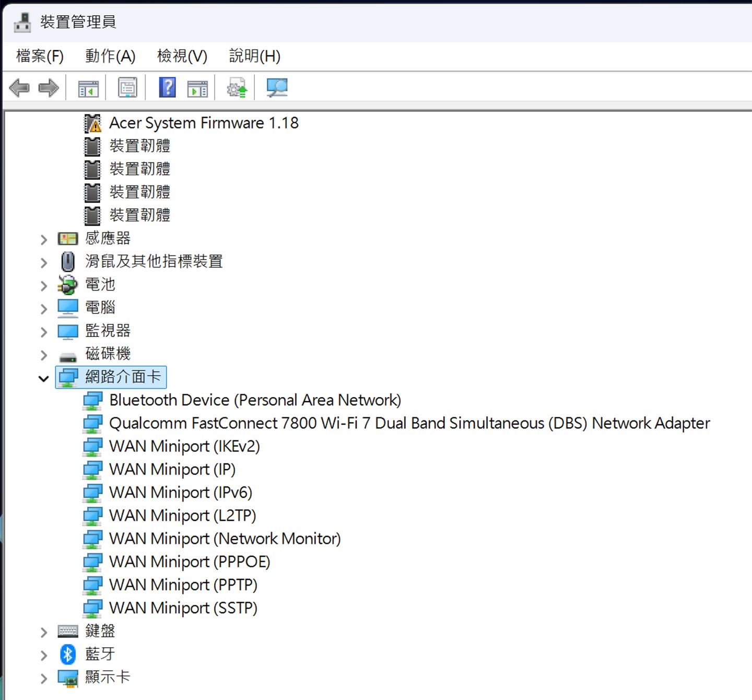Expand the 電腦 category

(x=44, y=309)
